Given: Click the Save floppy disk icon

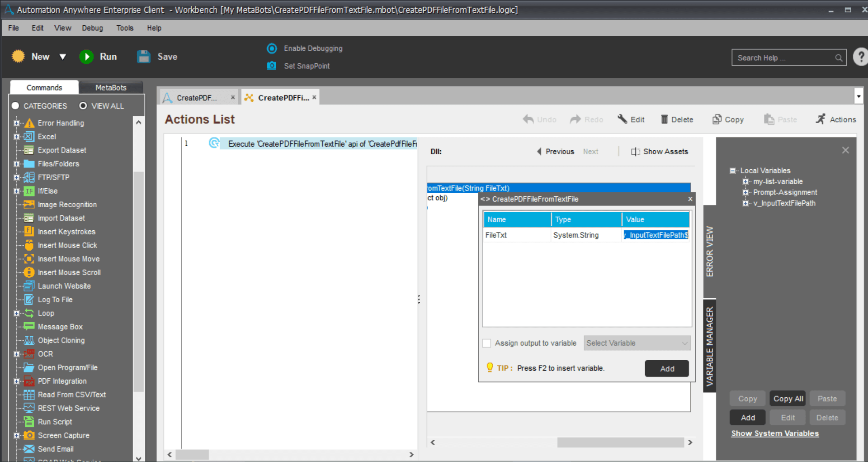Looking at the screenshot, I should pyautogui.click(x=144, y=57).
